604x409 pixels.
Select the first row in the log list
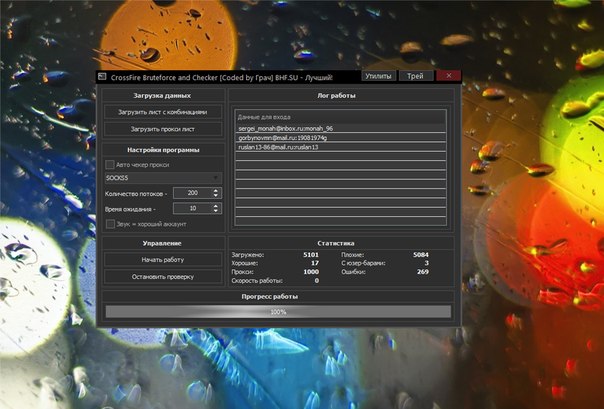pos(341,128)
